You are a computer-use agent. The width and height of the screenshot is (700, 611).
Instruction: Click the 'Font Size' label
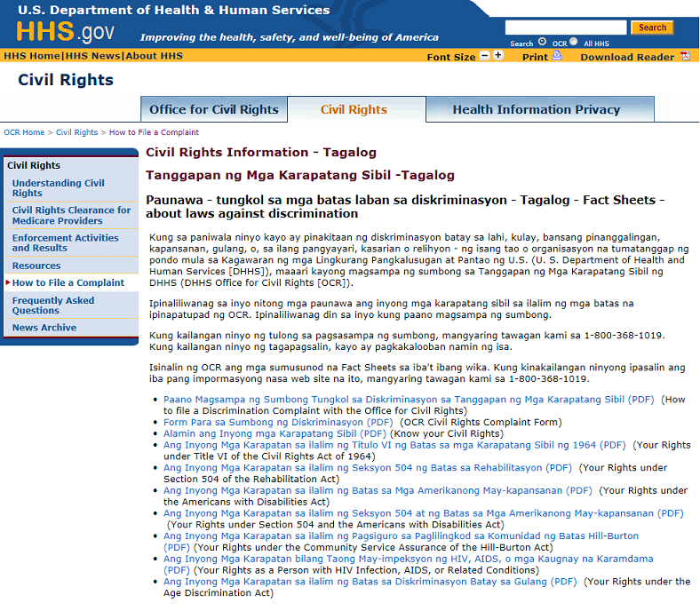tap(451, 57)
